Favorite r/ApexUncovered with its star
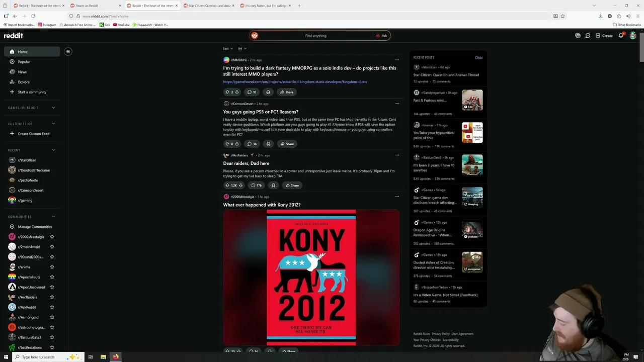 tap(52, 287)
